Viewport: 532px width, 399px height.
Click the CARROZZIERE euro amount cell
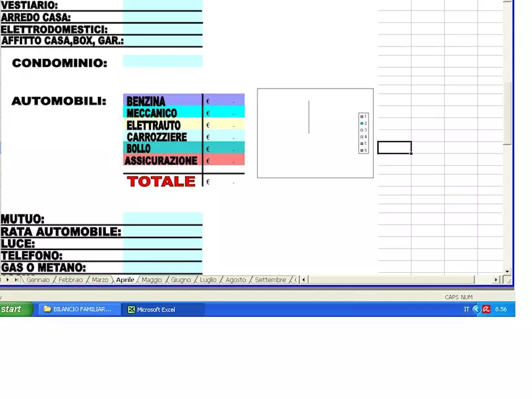pyautogui.click(x=224, y=135)
